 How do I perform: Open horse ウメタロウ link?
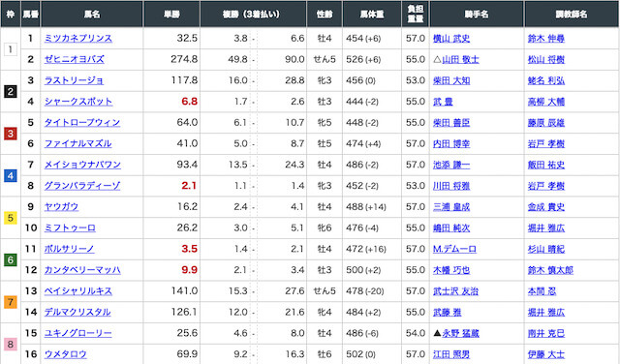point(65,354)
